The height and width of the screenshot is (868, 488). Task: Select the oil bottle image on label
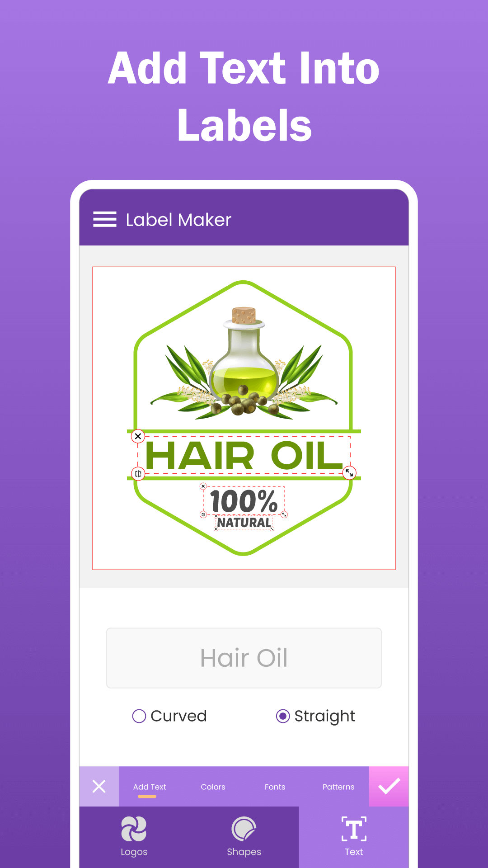tap(244, 362)
